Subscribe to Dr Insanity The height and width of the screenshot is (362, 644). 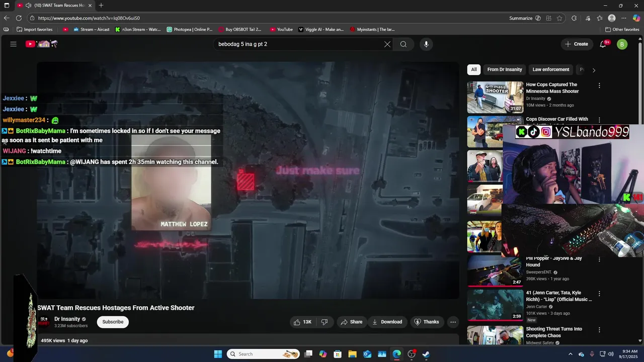(x=113, y=322)
